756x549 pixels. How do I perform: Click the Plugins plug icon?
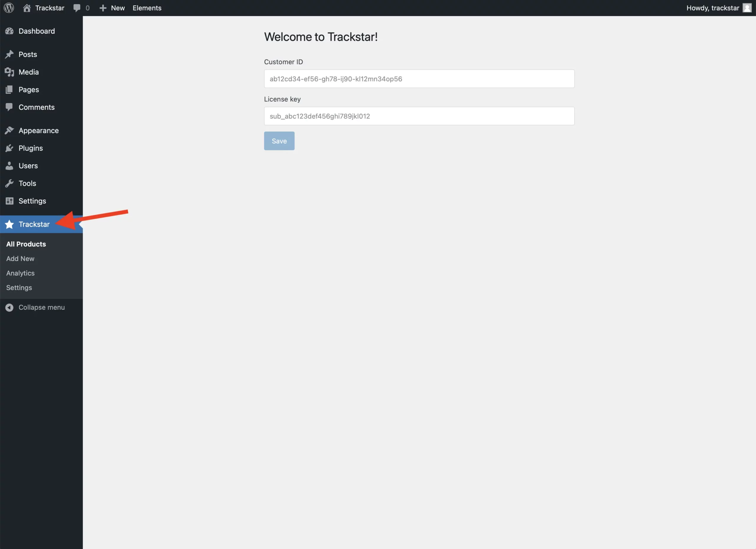pyautogui.click(x=9, y=148)
